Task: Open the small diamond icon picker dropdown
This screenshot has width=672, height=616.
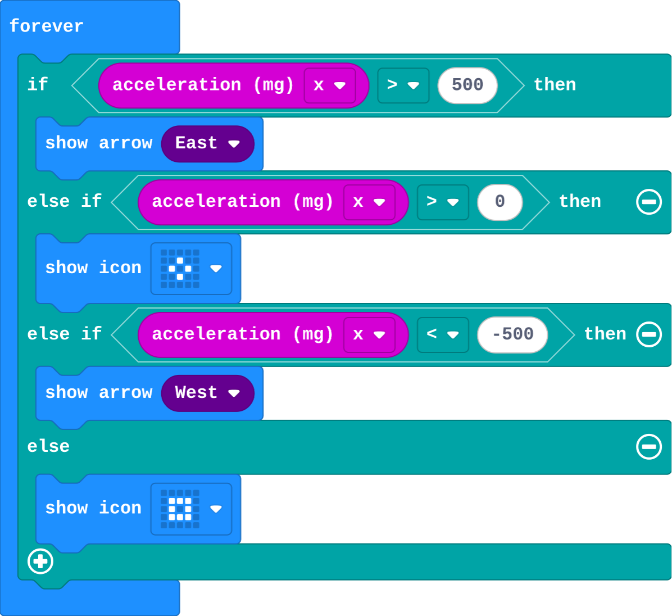Action: [x=191, y=269]
